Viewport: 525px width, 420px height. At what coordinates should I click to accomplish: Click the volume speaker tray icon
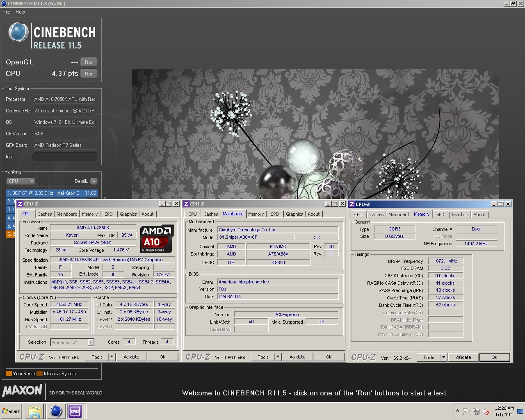[x=486, y=411]
